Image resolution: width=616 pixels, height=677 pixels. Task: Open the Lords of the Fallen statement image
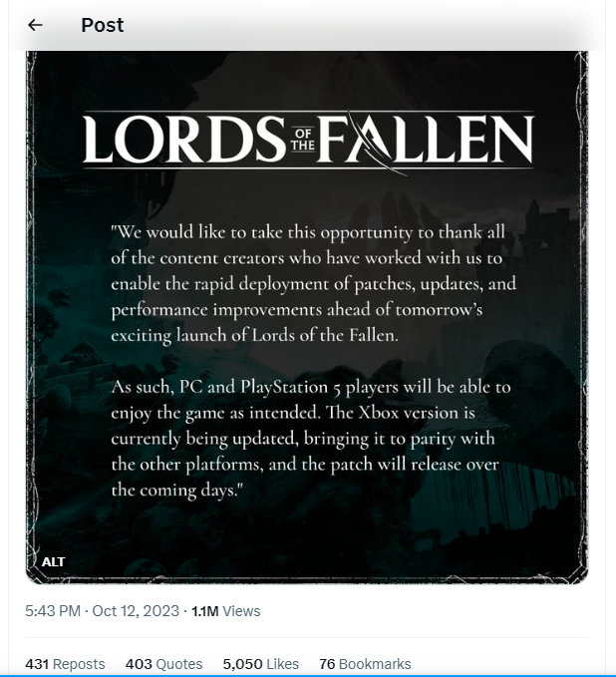(307, 317)
